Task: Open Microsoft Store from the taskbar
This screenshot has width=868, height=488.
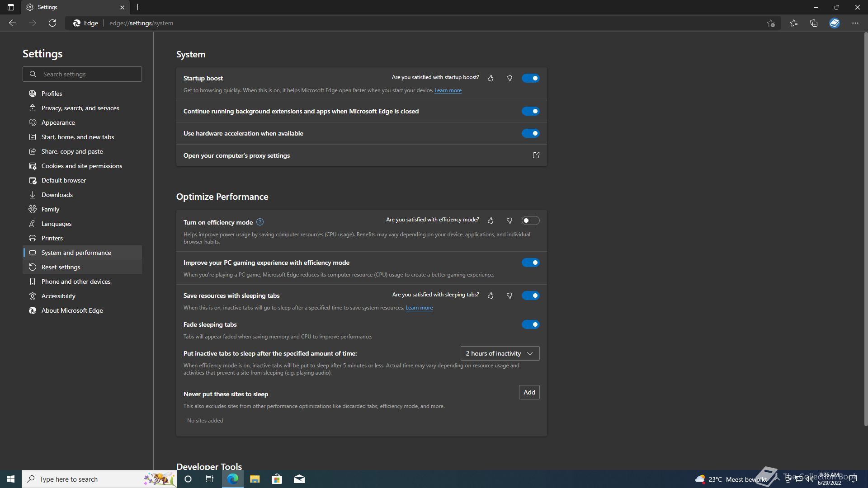Action: click(x=277, y=479)
